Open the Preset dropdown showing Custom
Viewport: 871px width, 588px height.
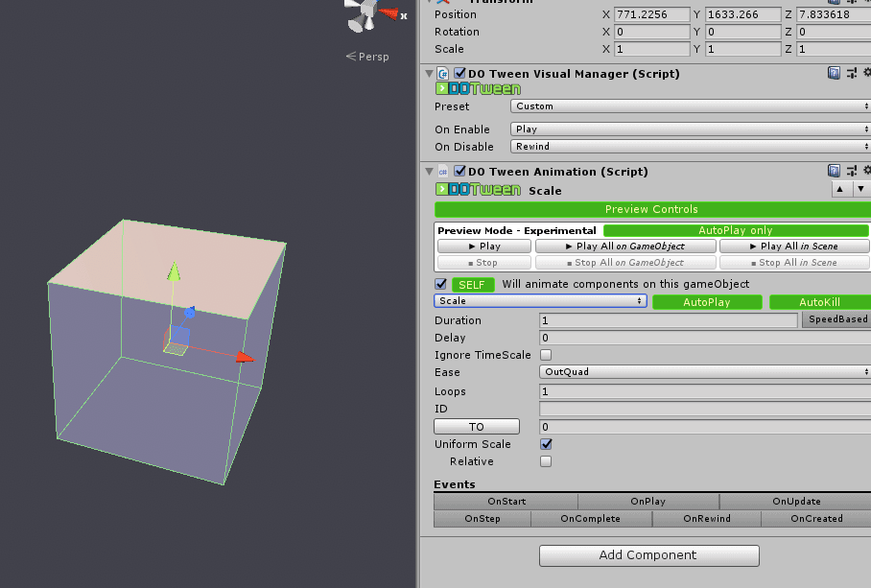[690, 106]
